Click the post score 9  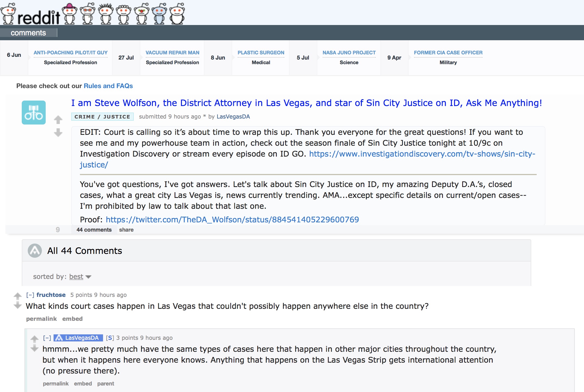tap(58, 230)
